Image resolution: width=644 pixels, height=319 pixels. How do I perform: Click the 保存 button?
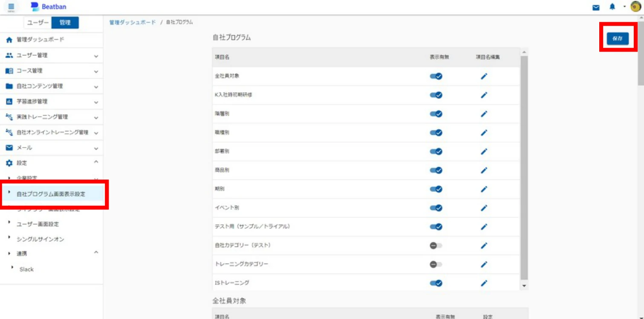tap(618, 38)
